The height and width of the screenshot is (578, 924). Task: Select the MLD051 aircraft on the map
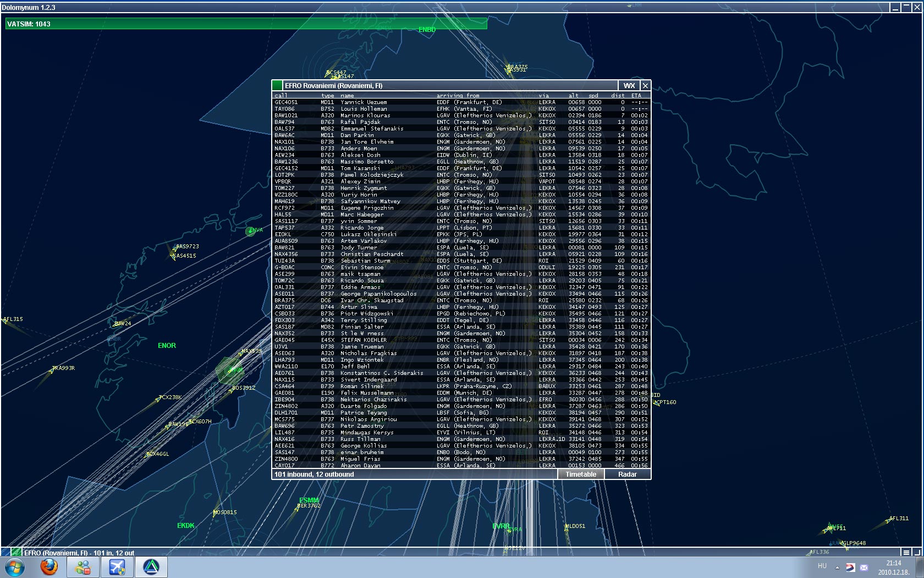[575, 526]
